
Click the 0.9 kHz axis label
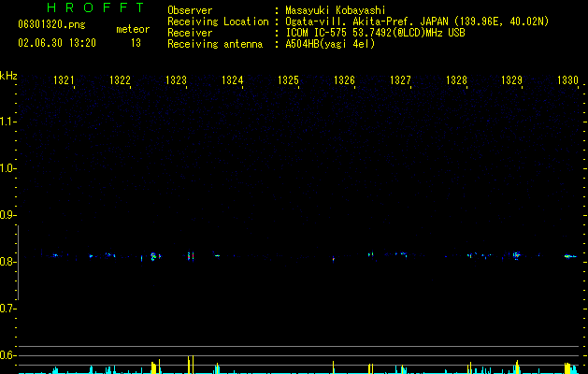pyautogui.click(x=7, y=215)
